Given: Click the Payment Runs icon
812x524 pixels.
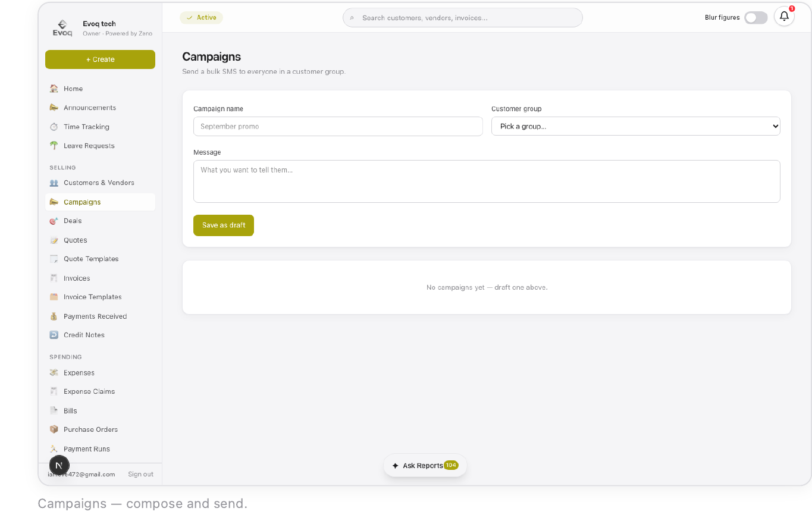Looking at the screenshot, I should tap(54, 449).
